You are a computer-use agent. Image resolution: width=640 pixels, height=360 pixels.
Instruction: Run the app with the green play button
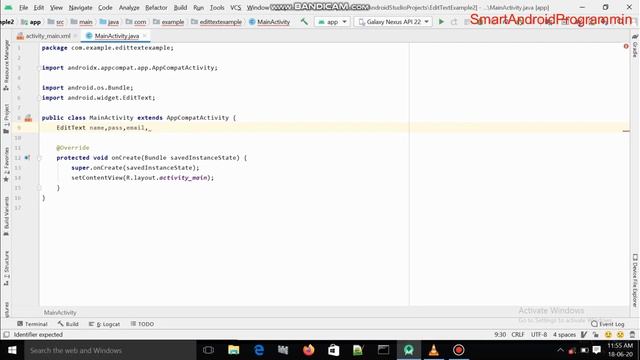click(441, 22)
